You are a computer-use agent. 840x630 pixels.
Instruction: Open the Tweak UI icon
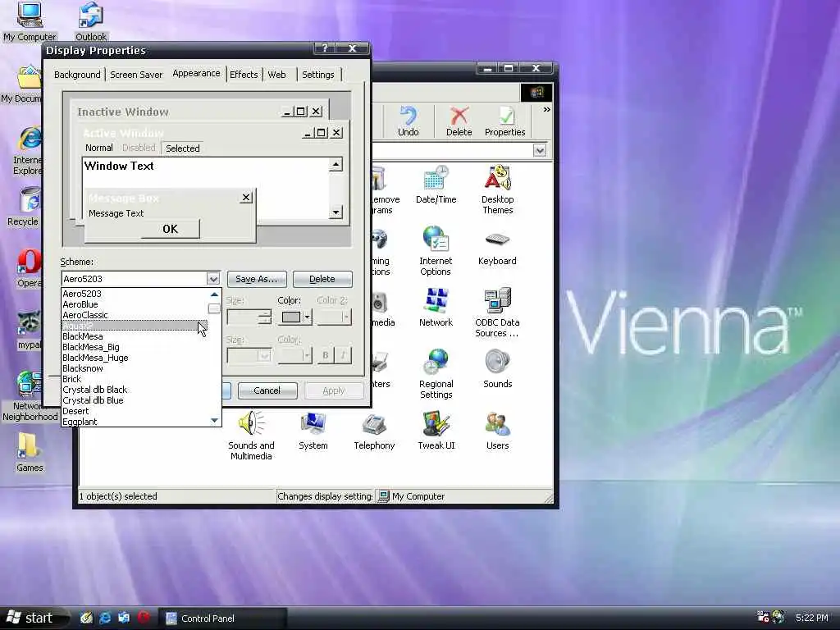(x=436, y=431)
